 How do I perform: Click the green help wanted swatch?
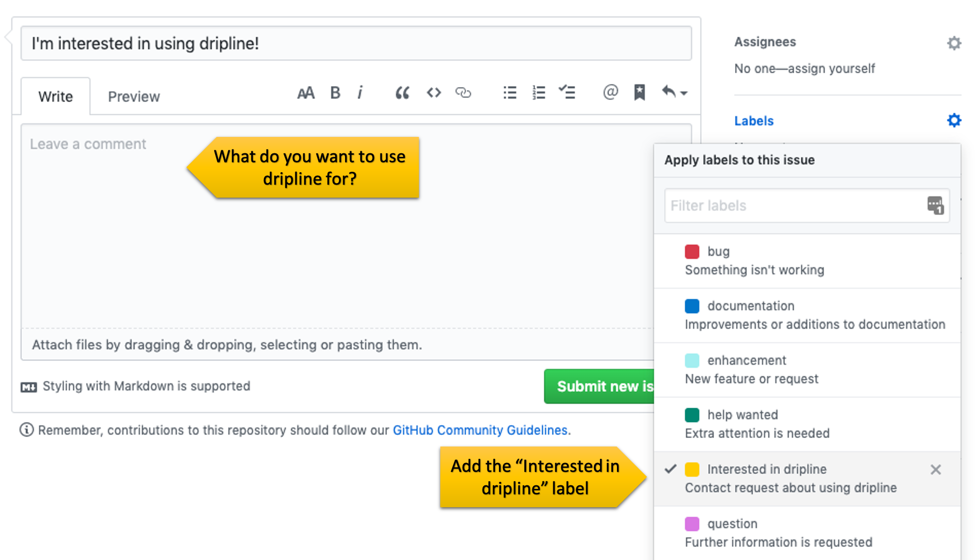coord(692,415)
